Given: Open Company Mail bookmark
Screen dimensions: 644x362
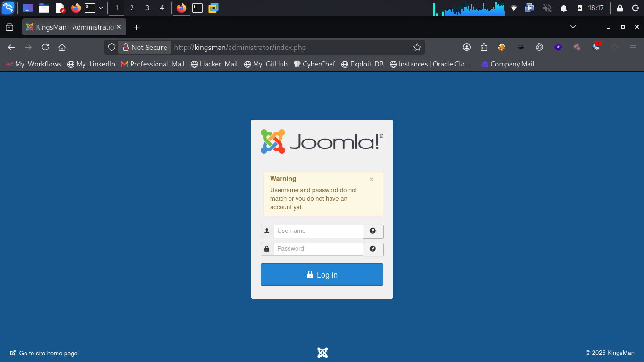Looking at the screenshot, I should [508, 64].
